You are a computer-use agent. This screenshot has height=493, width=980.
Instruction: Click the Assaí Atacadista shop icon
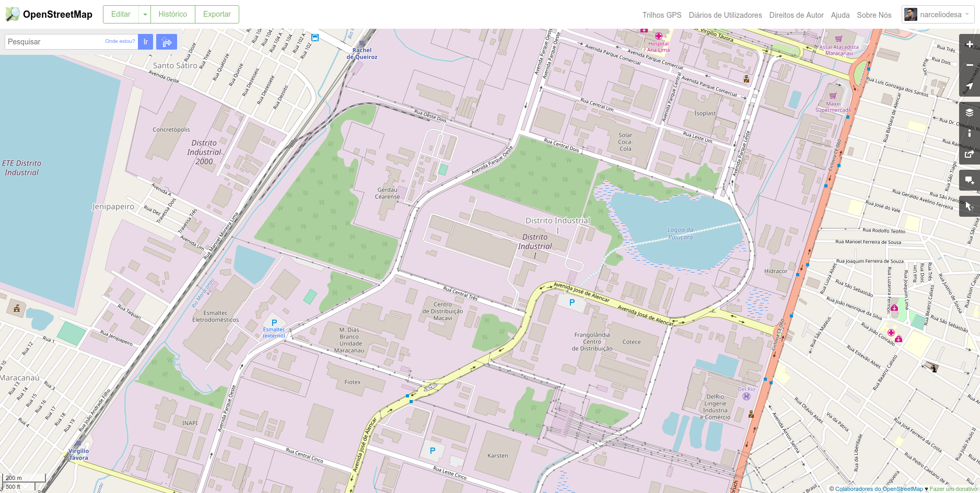pos(838,39)
